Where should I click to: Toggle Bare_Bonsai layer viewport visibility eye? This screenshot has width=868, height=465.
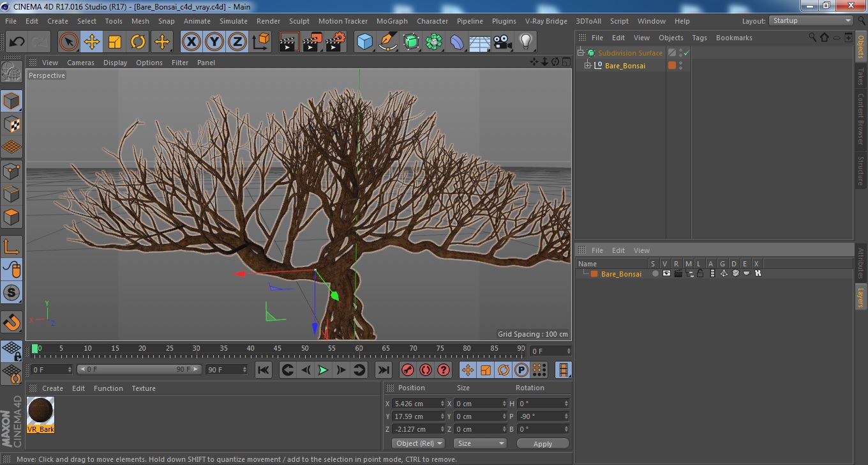tap(666, 273)
